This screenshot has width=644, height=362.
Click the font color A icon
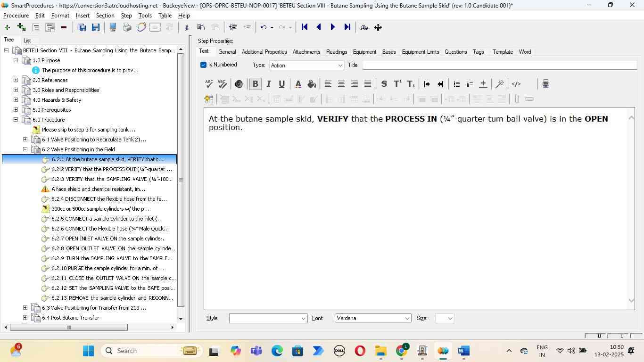(x=298, y=84)
